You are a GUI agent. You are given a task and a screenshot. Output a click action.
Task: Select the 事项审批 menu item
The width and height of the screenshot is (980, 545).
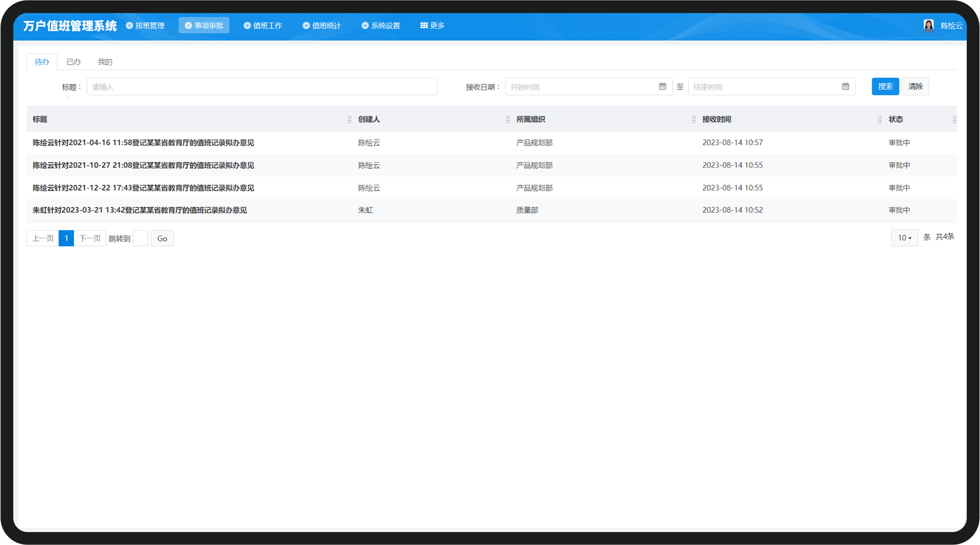(x=204, y=26)
